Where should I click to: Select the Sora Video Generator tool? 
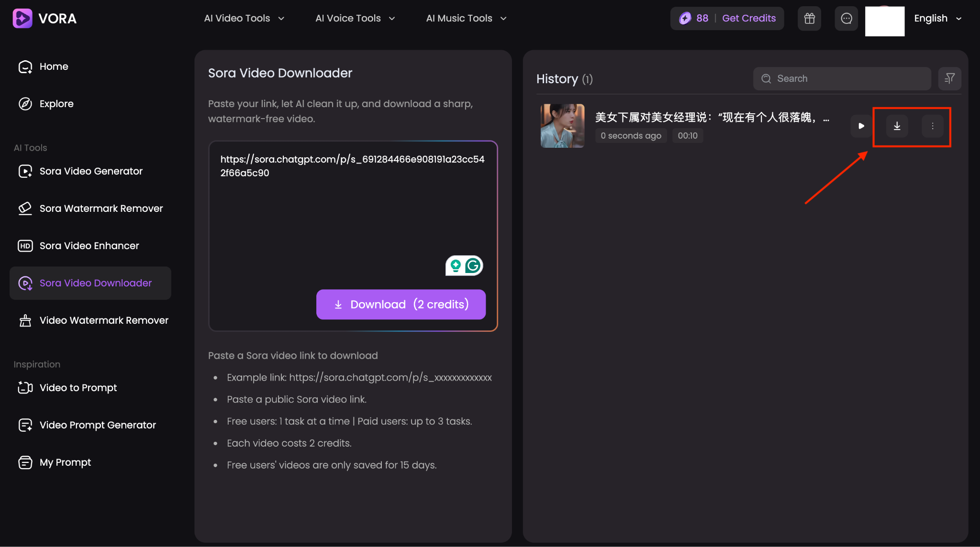[x=91, y=171]
